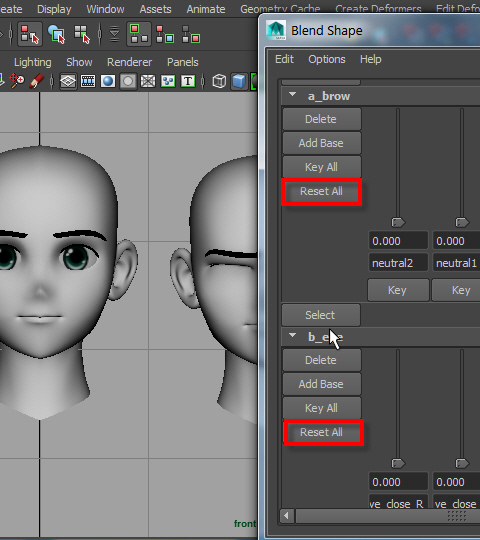Image resolution: width=480 pixels, height=540 pixels.
Task: Click the 0.000 value field above neutral2
Action: click(398, 241)
